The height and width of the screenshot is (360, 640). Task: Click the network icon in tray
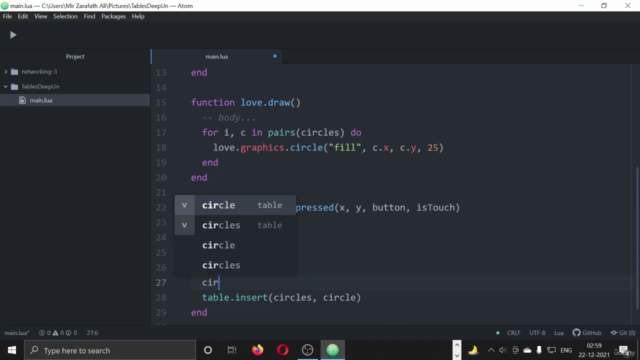pos(551,350)
